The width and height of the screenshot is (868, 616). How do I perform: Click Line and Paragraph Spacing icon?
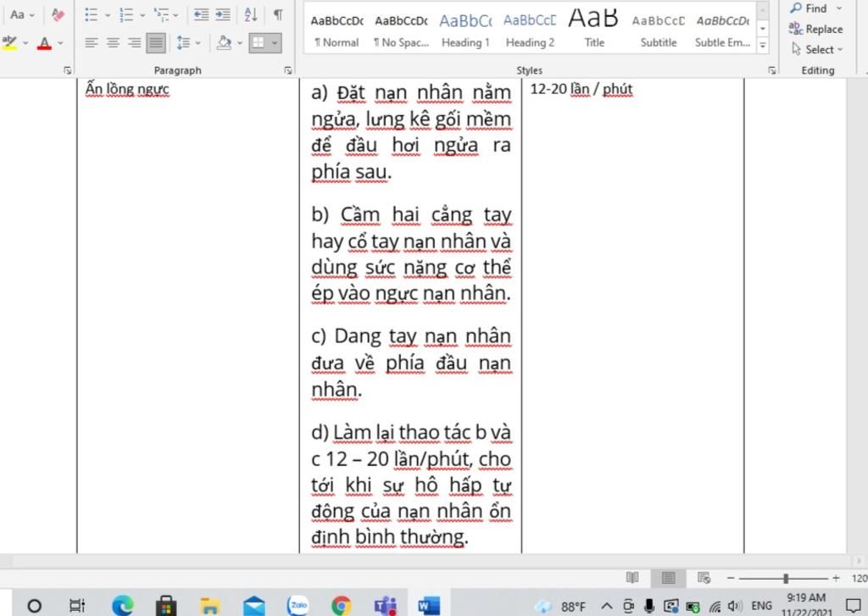pos(183,43)
